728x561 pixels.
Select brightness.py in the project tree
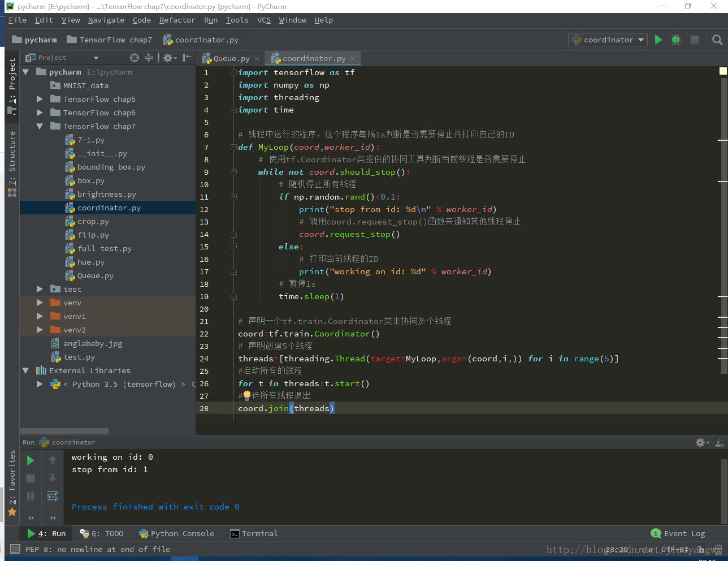106,194
